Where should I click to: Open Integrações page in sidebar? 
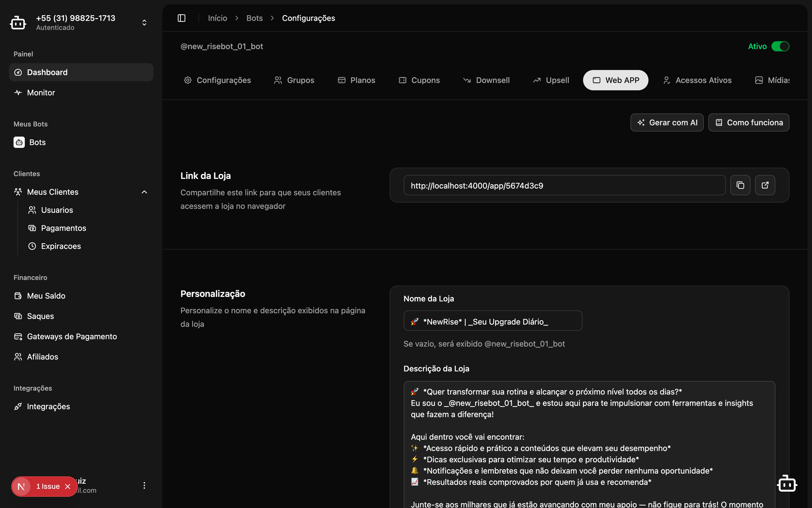click(x=81, y=406)
